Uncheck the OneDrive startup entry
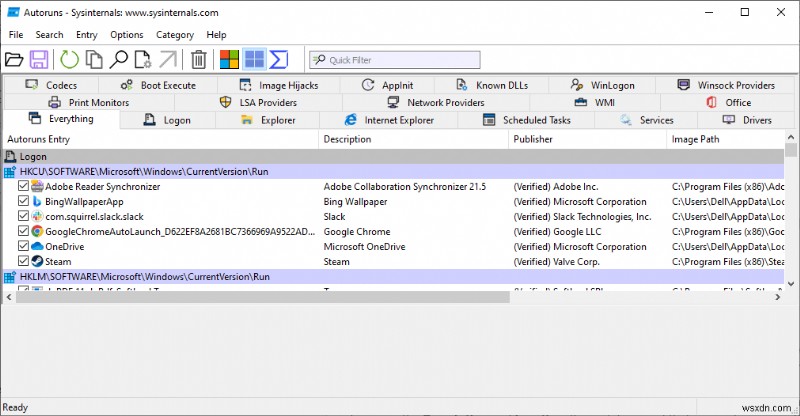 [x=23, y=246]
